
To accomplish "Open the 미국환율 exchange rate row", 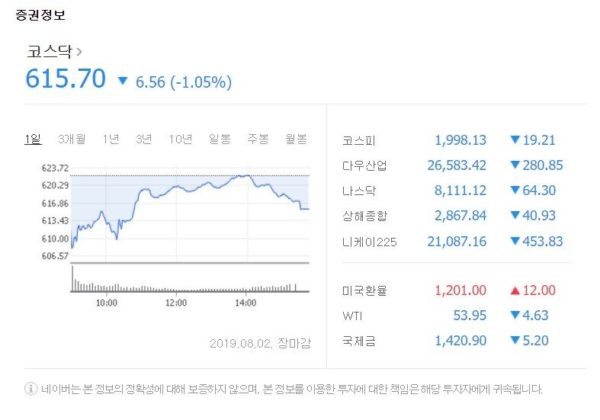I will [x=365, y=290].
